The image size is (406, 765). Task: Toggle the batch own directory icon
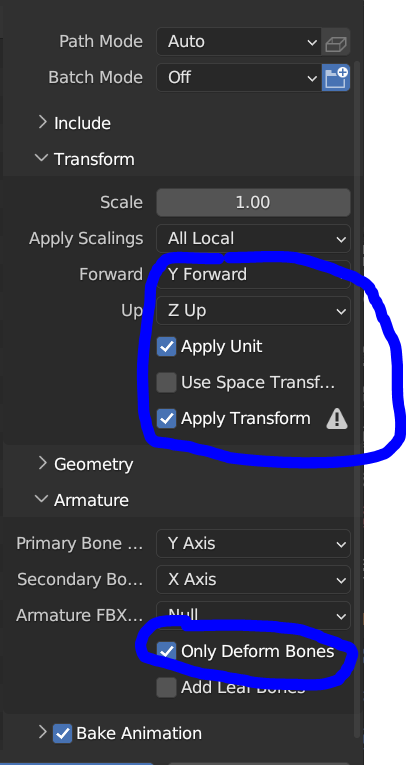[336, 78]
